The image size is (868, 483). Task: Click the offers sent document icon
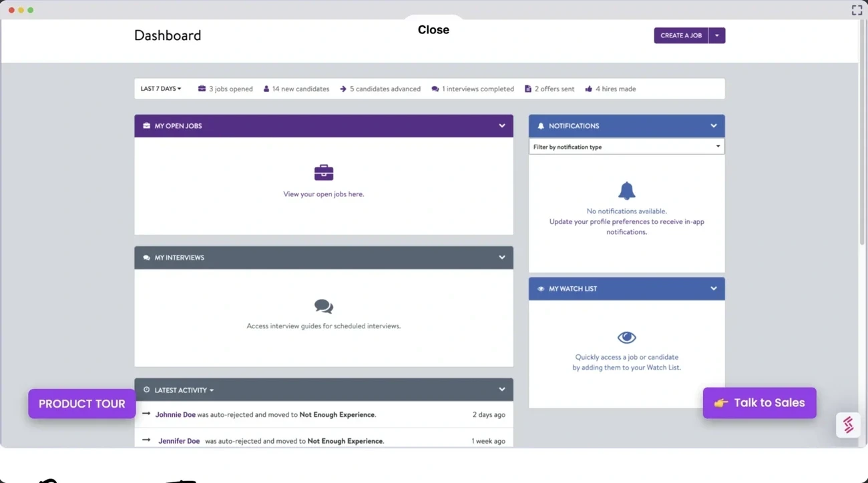[x=528, y=89]
